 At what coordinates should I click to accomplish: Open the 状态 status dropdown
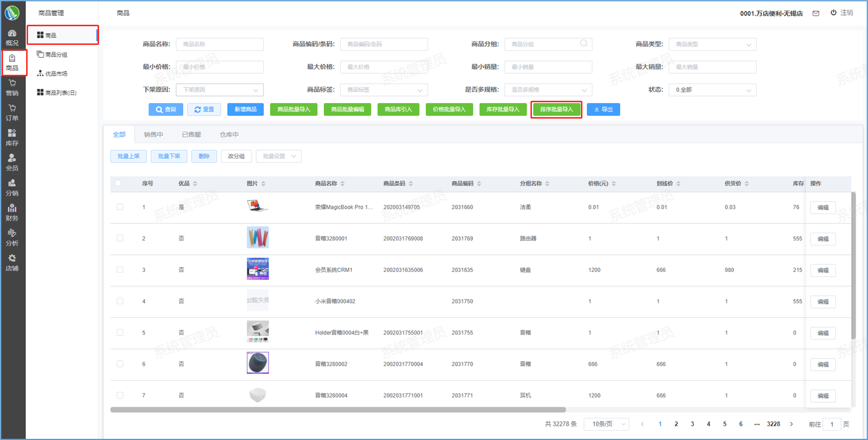[x=712, y=90]
